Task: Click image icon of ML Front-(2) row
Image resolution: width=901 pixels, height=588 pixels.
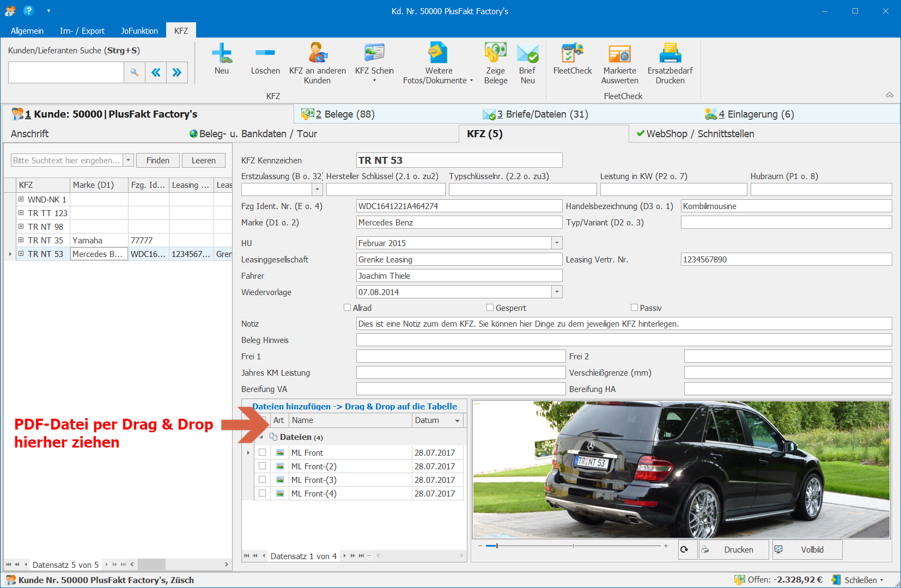Action: coord(280,467)
